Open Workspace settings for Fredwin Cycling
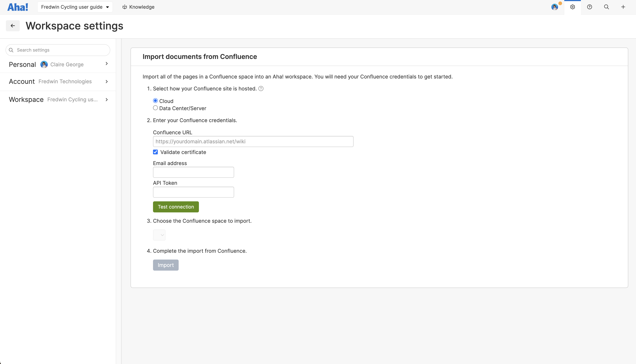Viewport: 636px width, 364px height. click(x=58, y=99)
